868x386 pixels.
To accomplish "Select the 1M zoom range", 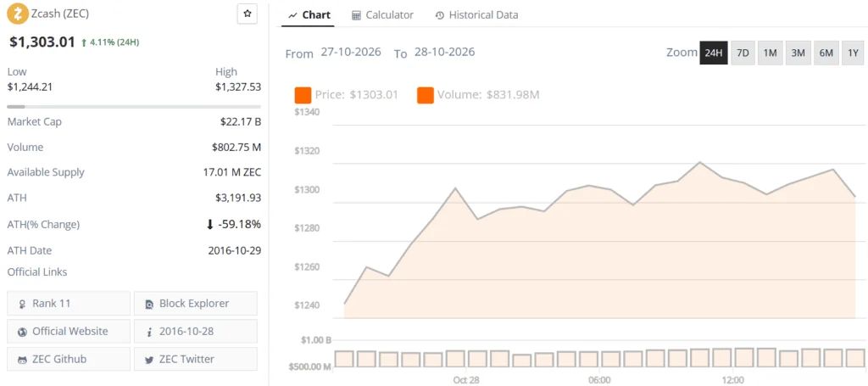I will 770,53.
